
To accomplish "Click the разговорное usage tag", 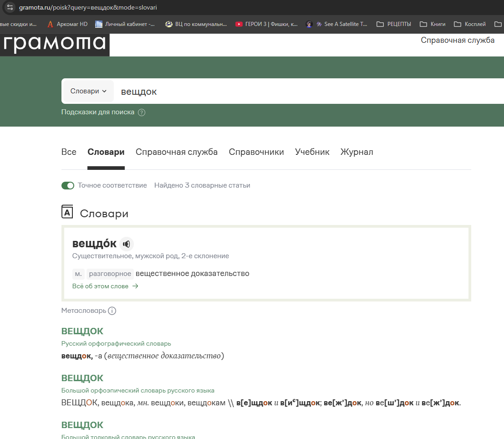I will coord(110,274).
